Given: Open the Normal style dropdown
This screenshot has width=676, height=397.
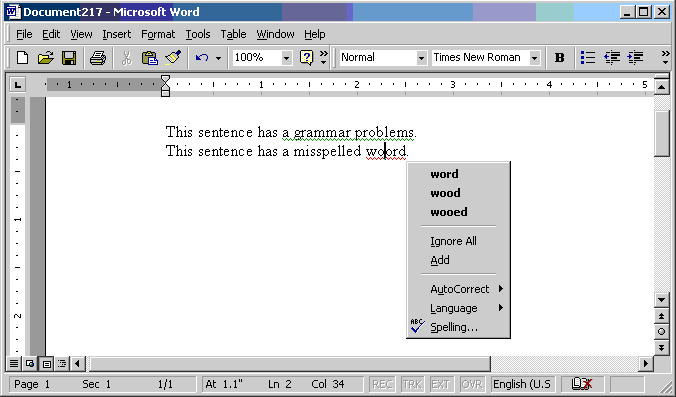Looking at the screenshot, I should (422, 58).
